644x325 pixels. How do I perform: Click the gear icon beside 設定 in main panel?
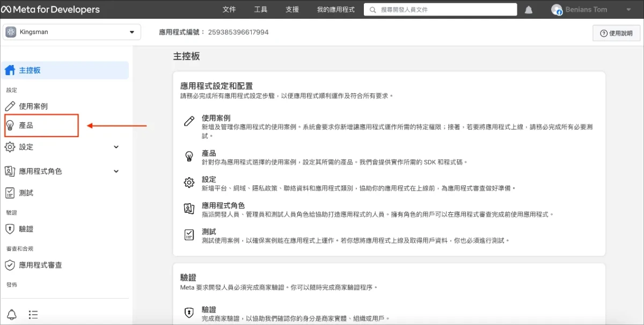189,183
